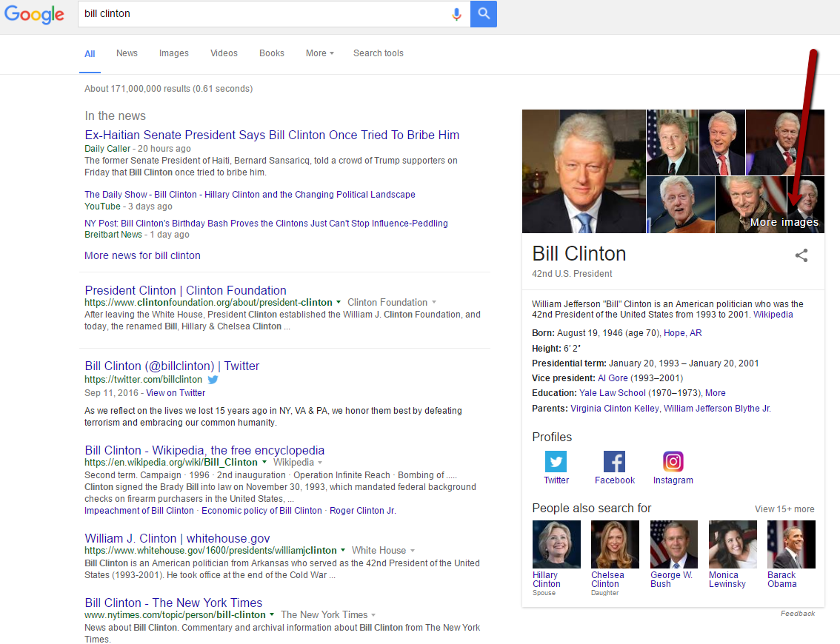Click the Google logo
The height and width of the screenshot is (644, 840).
[x=35, y=14]
